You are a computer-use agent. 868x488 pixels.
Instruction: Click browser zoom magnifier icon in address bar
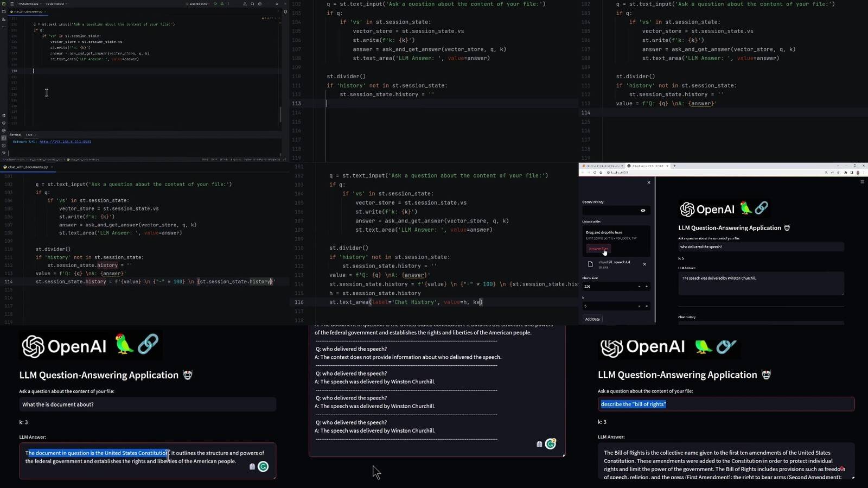pyautogui.click(x=826, y=172)
